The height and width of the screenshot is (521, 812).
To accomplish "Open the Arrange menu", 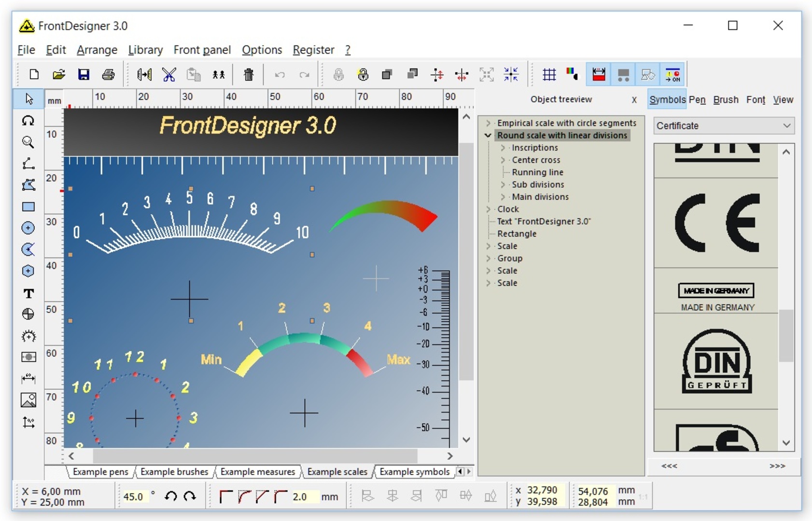I will (97, 50).
